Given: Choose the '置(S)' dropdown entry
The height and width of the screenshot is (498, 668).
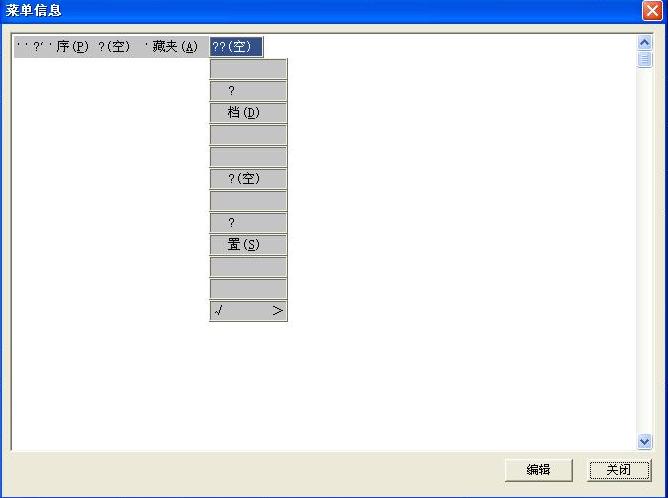Looking at the screenshot, I should click(248, 245).
